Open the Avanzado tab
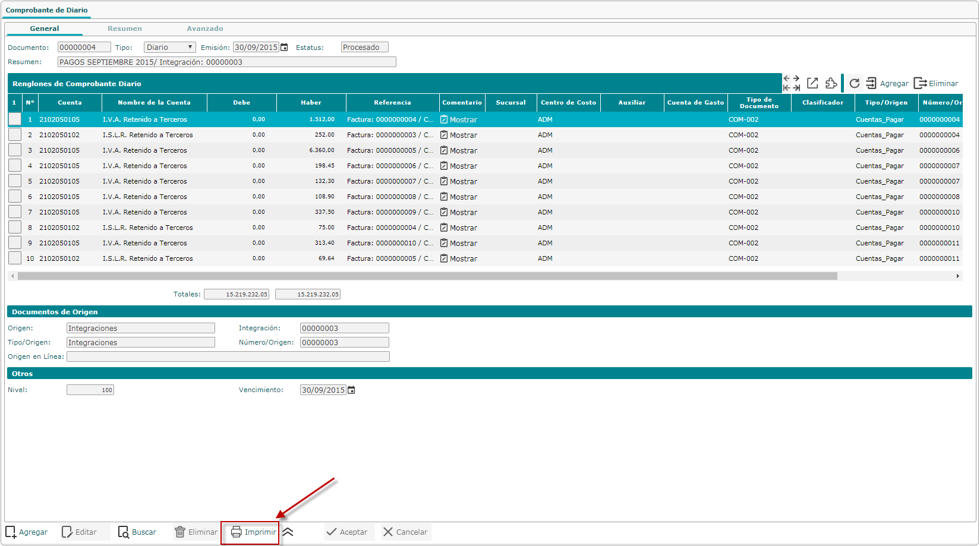 pos(205,29)
